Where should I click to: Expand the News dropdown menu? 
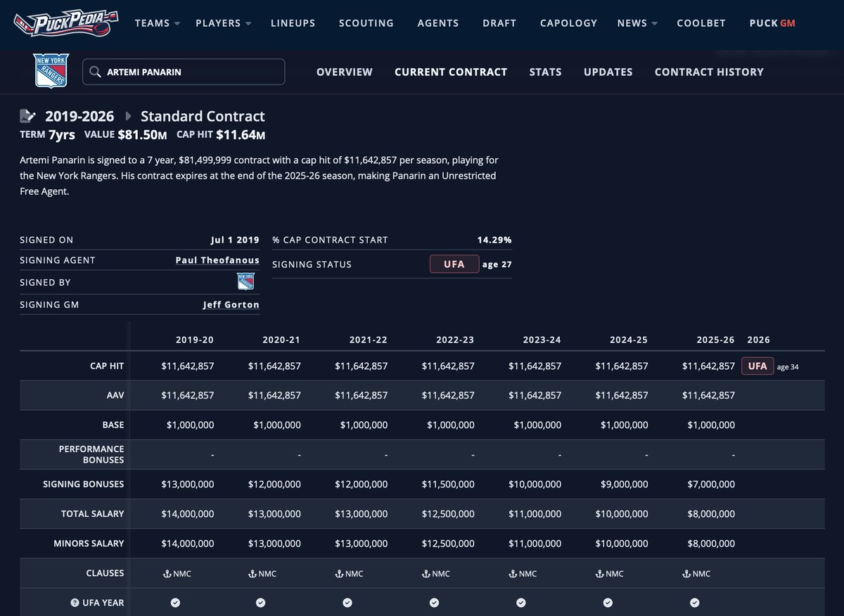click(x=637, y=23)
